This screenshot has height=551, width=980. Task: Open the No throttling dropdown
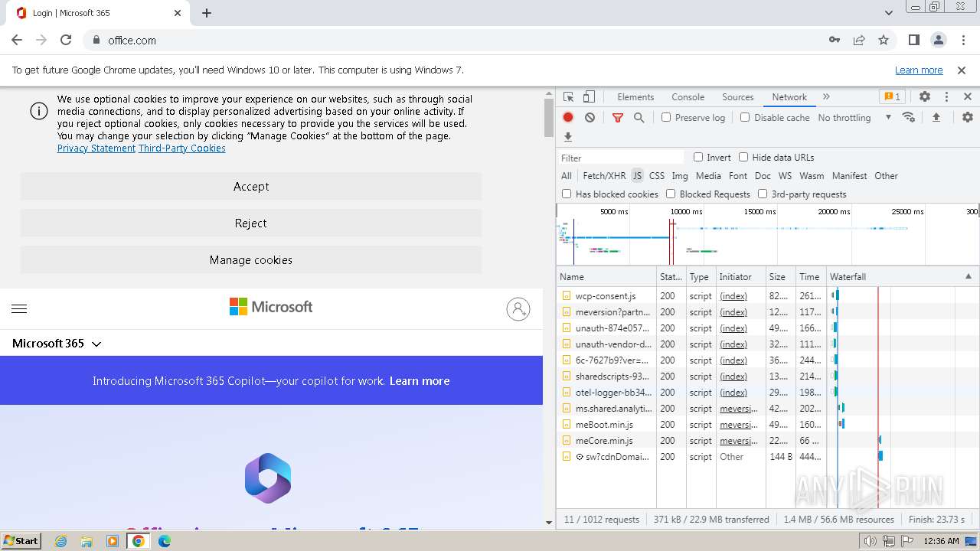tap(854, 117)
